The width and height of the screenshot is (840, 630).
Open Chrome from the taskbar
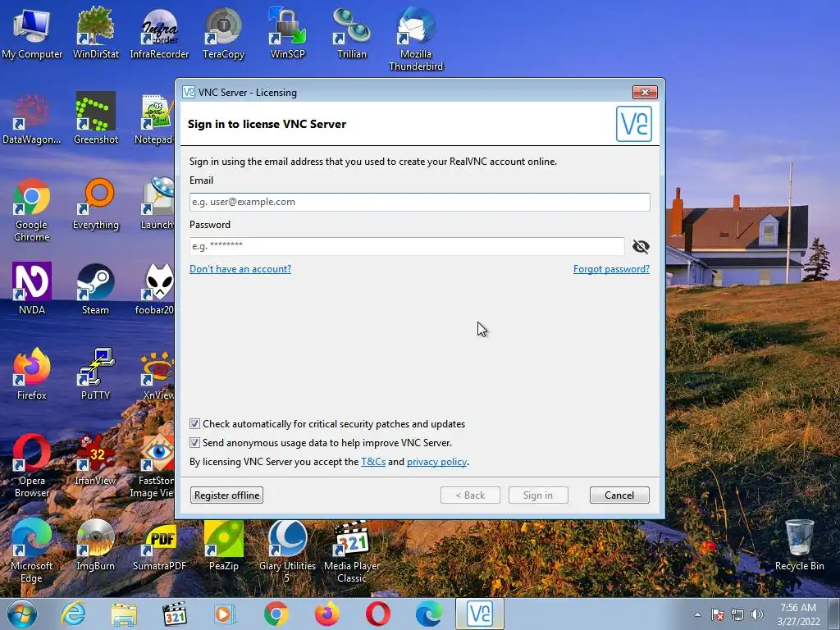[x=276, y=614]
